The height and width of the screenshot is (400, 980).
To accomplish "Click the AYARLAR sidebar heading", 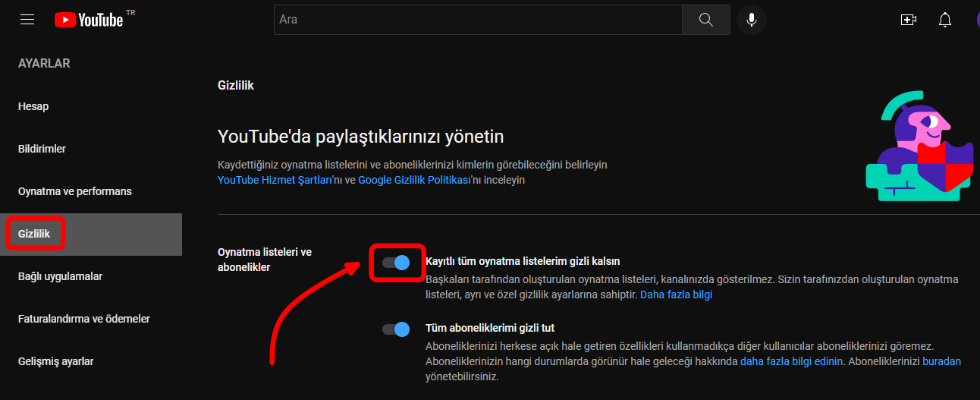I will click(44, 64).
